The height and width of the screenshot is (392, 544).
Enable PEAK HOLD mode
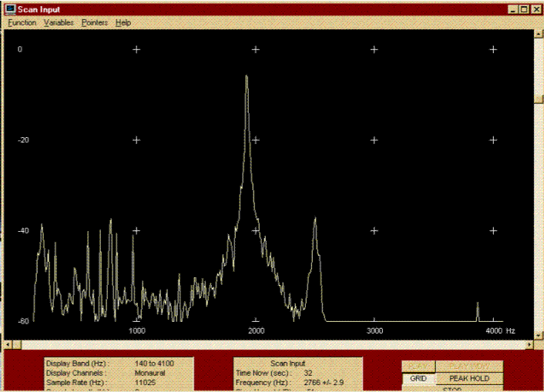point(469,379)
